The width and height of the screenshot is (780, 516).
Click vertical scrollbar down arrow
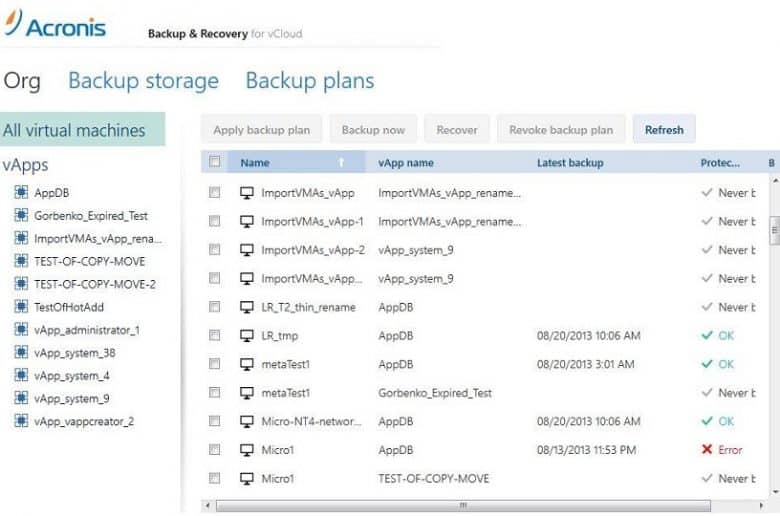pyautogui.click(x=775, y=492)
